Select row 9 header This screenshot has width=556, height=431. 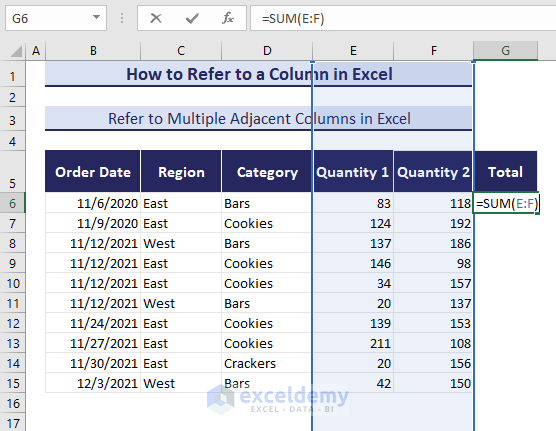tap(13, 263)
